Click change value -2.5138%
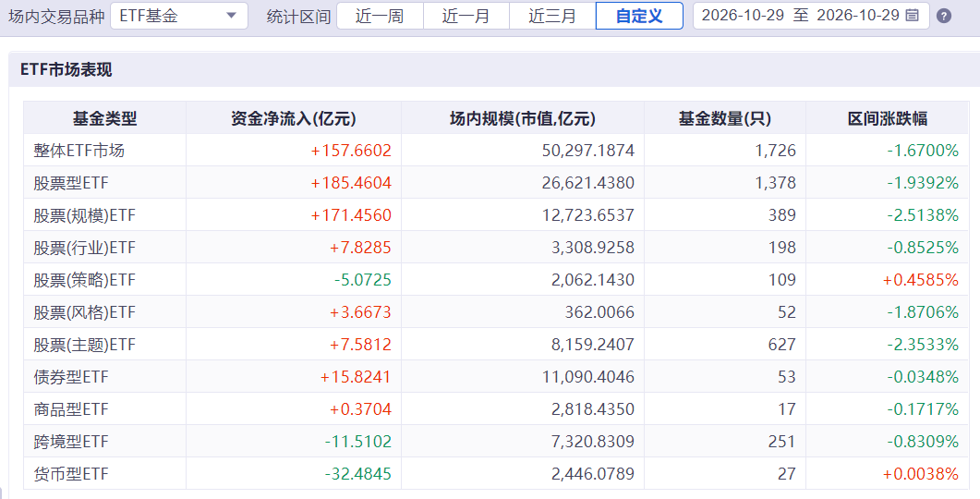The image size is (980, 499). coord(923,215)
